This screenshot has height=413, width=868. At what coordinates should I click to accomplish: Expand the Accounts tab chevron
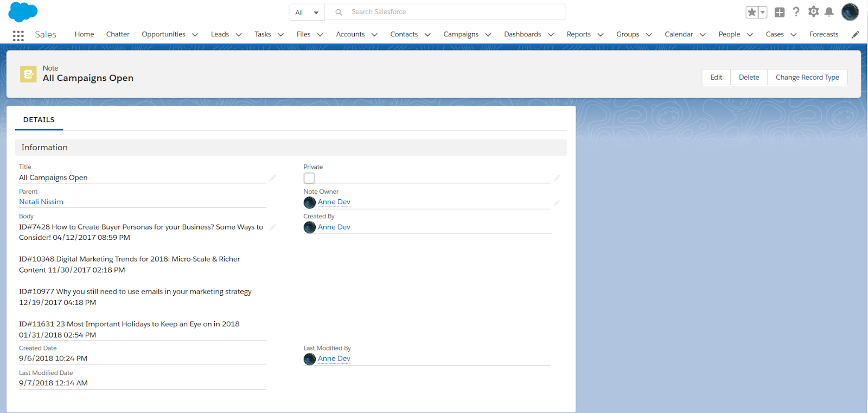click(x=374, y=35)
